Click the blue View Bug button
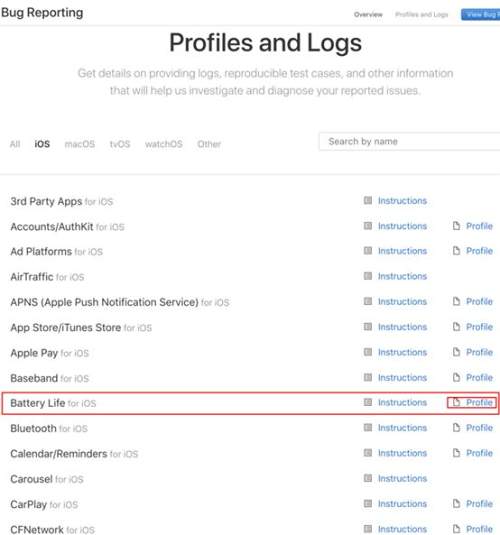This screenshot has height=535, width=500. [x=480, y=15]
